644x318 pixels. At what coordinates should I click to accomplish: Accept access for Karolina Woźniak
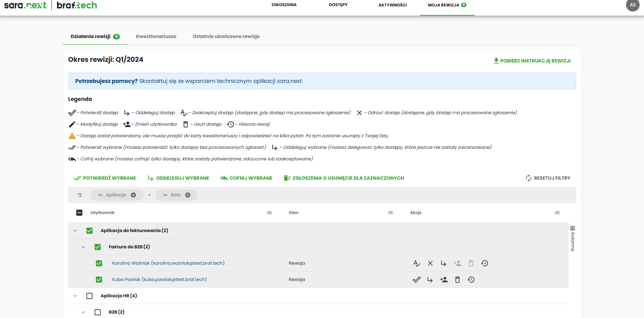417,263
